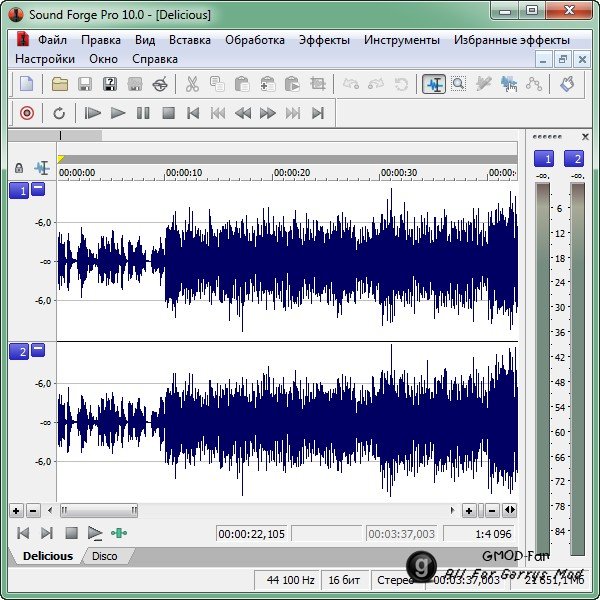Open the Эффекты menu
The image size is (600, 600).
[x=324, y=40]
